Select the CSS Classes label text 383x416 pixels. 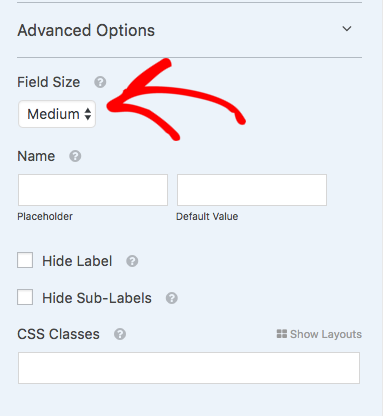pos(58,334)
